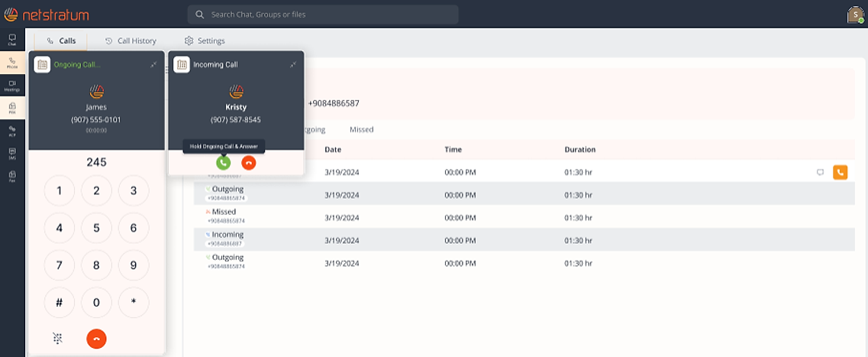Open the Settings tab

tap(205, 41)
